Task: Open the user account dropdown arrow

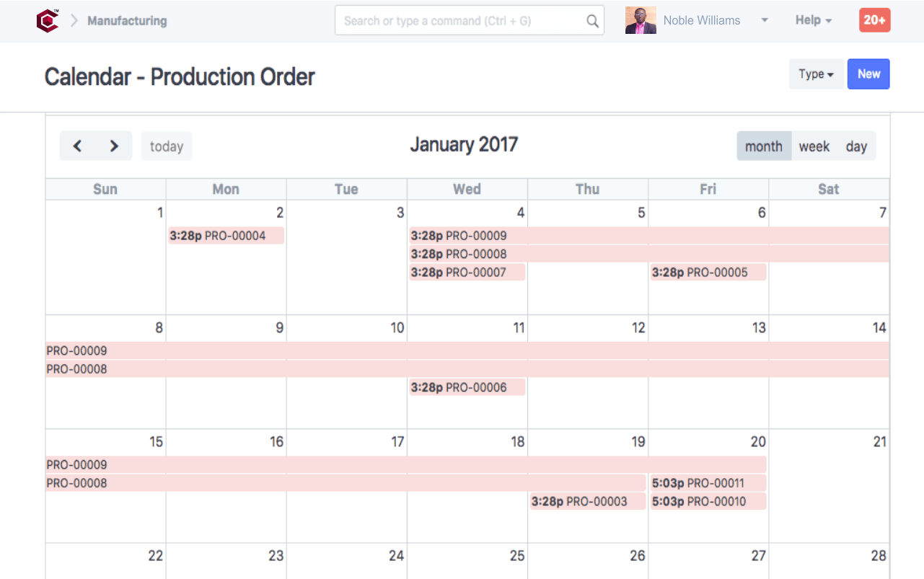Action: (x=764, y=20)
